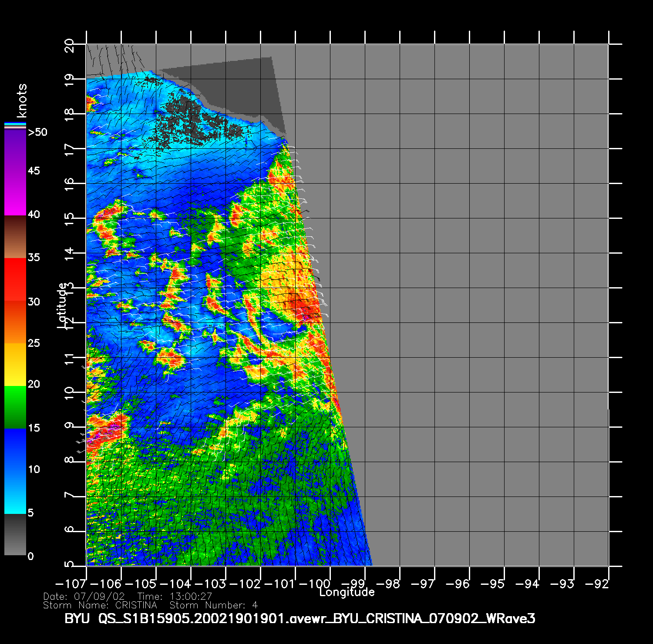Click the brown 35-40 knots color band
This screenshot has height=644, width=653.
[15, 237]
